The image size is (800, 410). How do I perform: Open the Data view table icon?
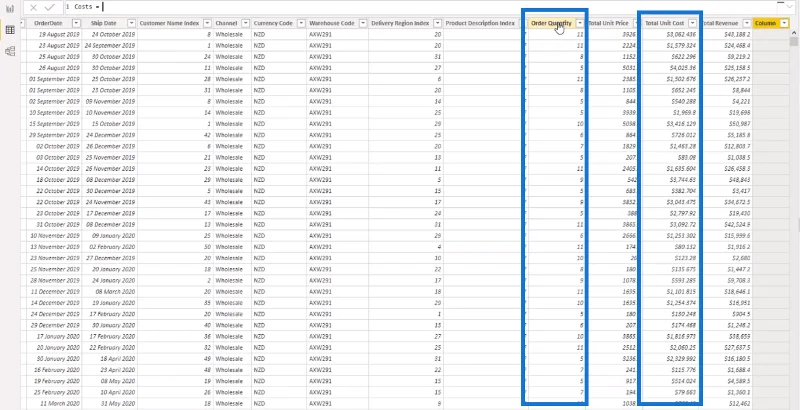click(10, 30)
